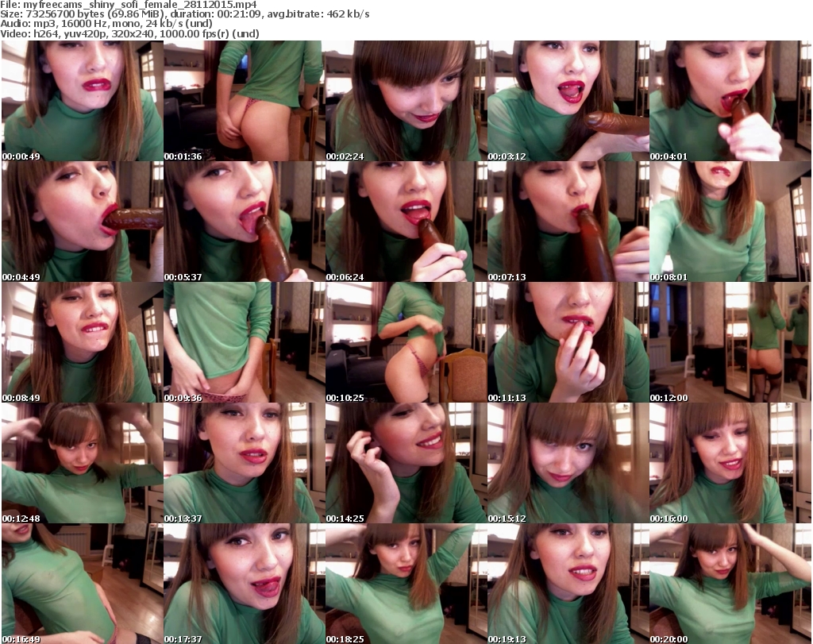Select the thumbnail stamped 00:16:49
The width and height of the screenshot is (813, 644).
[x=83, y=584]
